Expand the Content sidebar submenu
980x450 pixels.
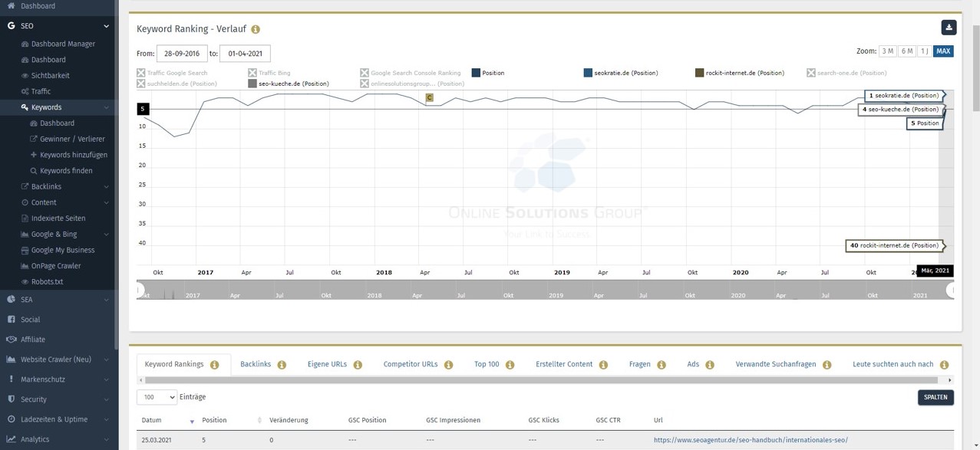pyautogui.click(x=106, y=202)
